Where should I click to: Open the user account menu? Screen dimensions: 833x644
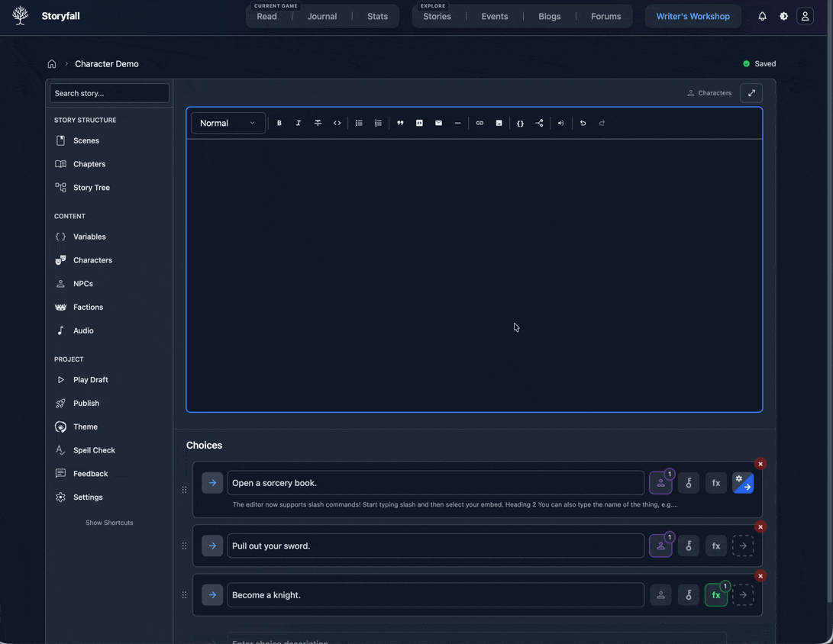pos(805,16)
